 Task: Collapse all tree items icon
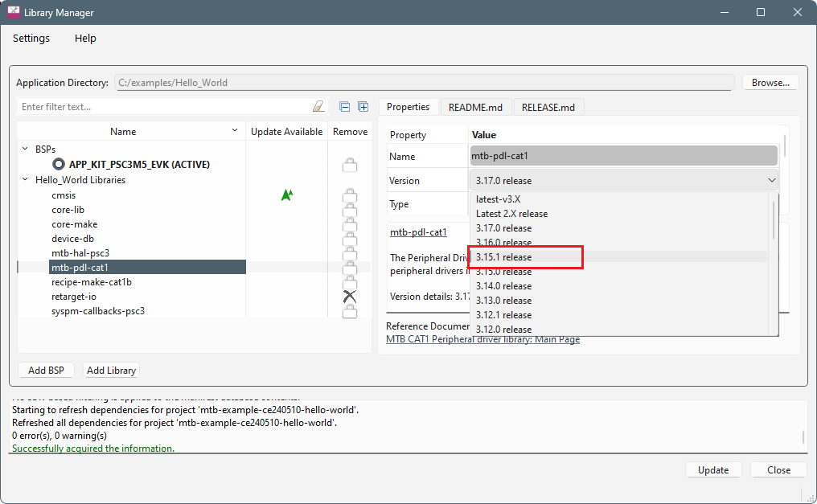(x=345, y=107)
